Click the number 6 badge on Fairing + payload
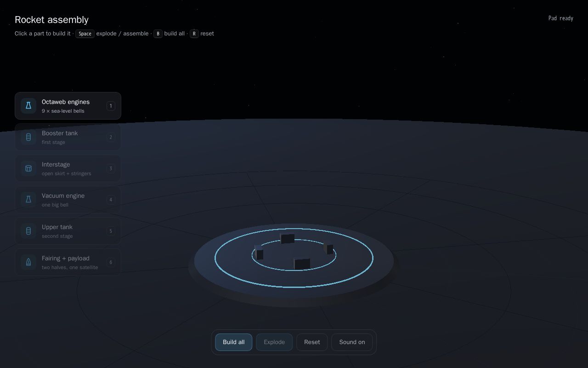The width and height of the screenshot is (588, 368). [111, 262]
